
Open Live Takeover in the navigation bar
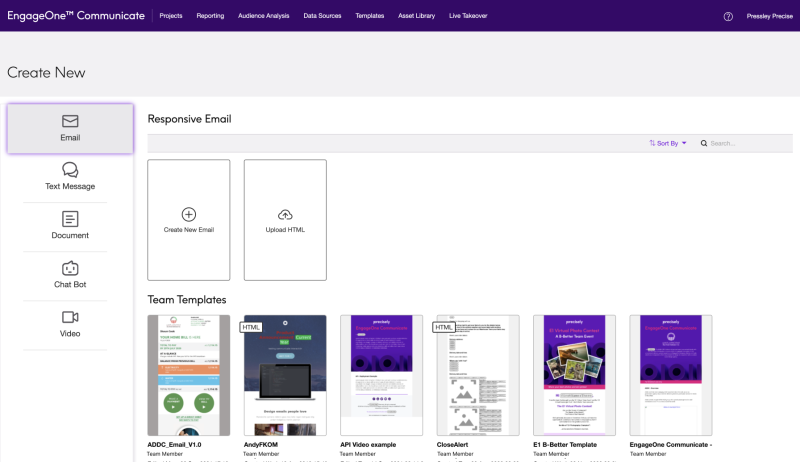pyautogui.click(x=468, y=16)
